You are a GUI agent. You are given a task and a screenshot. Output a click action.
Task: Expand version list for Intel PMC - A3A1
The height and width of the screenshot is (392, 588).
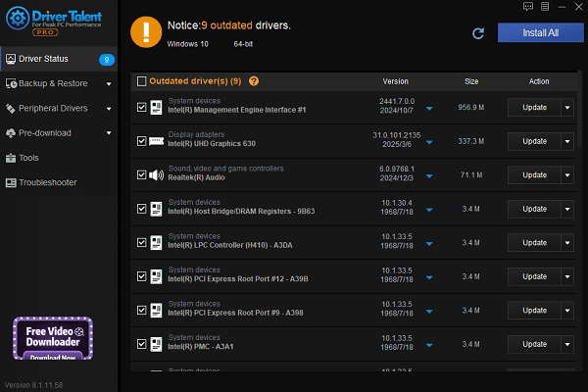tap(429, 345)
